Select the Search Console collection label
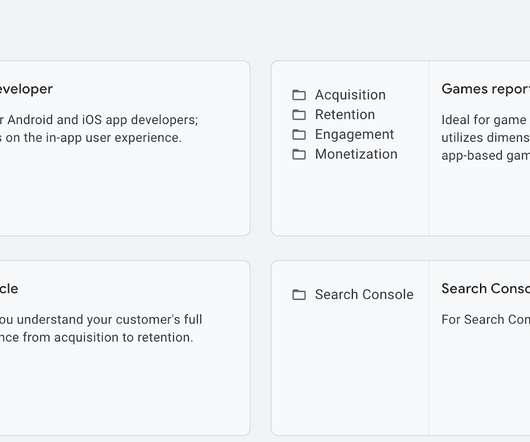The width and height of the screenshot is (530, 442). tap(364, 295)
